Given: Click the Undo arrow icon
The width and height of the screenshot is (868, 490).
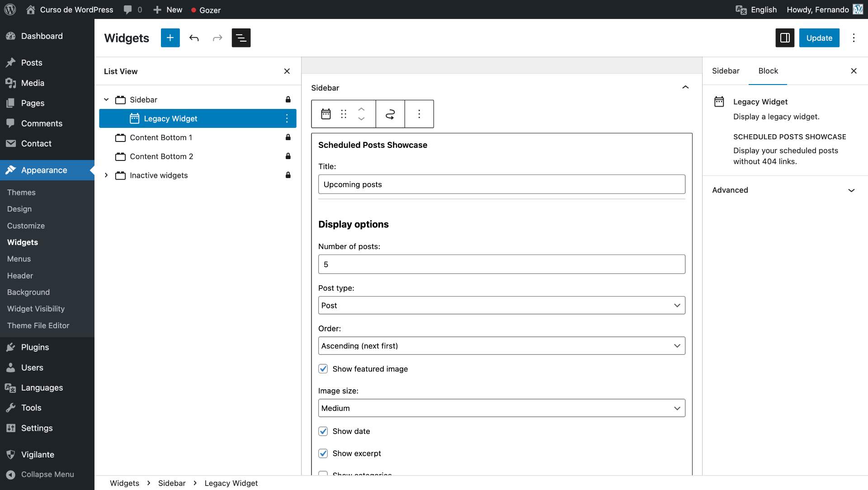Looking at the screenshot, I should click(194, 38).
